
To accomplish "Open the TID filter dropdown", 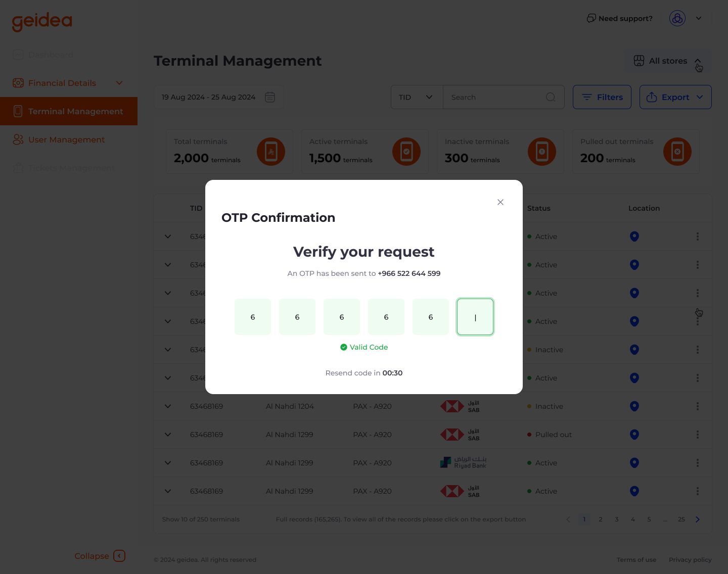I will click(x=416, y=97).
